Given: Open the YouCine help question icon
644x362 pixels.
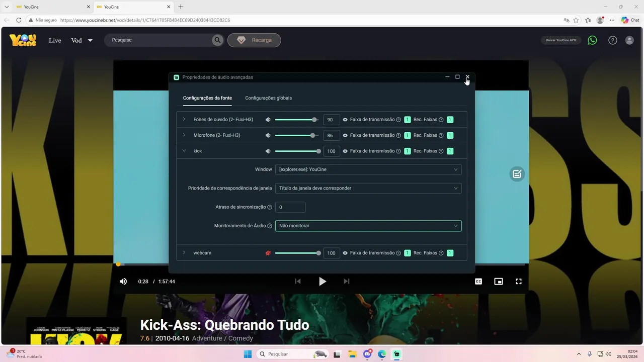Looking at the screenshot, I should [x=612, y=40].
